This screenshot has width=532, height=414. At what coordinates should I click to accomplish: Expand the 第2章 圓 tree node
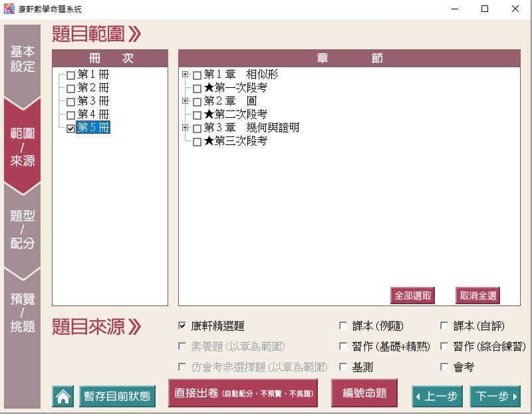pyautogui.click(x=185, y=101)
